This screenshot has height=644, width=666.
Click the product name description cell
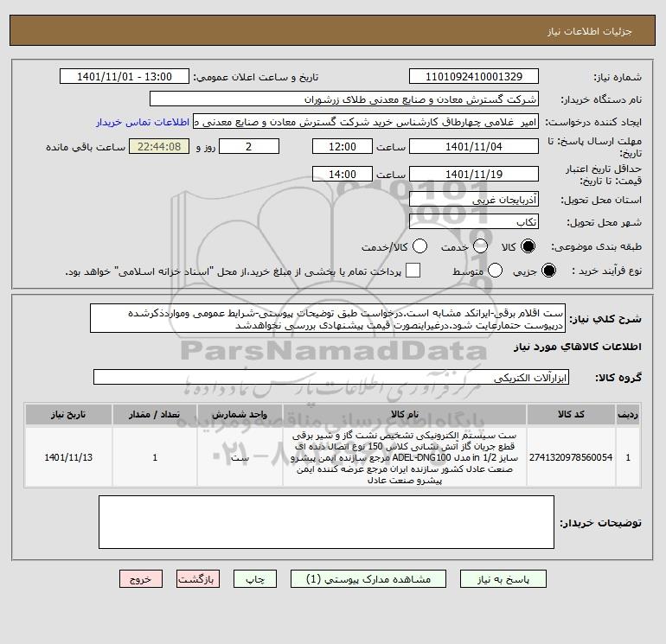click(x=405, y=457)
